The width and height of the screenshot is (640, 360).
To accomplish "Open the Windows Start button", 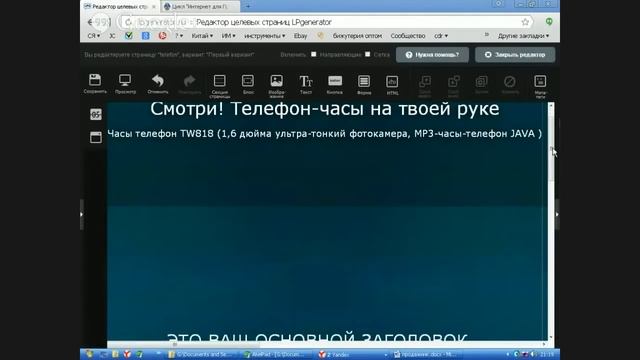I will pyautogui.click(x=90, y=354).
